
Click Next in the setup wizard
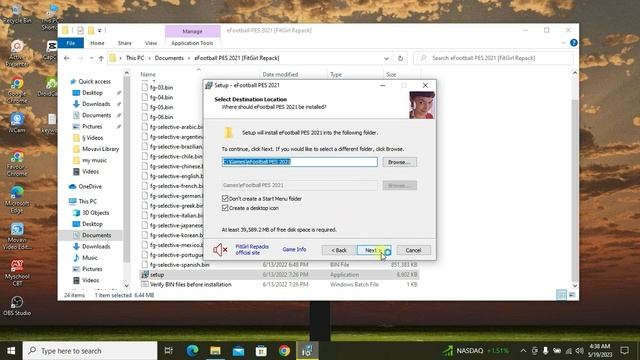[373, 250]
